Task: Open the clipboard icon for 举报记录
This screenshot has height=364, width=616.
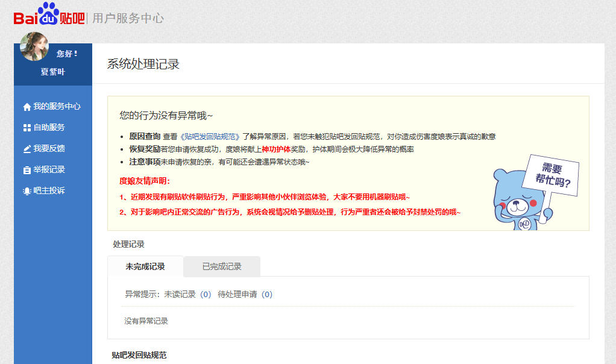Action: coord(27,170)
